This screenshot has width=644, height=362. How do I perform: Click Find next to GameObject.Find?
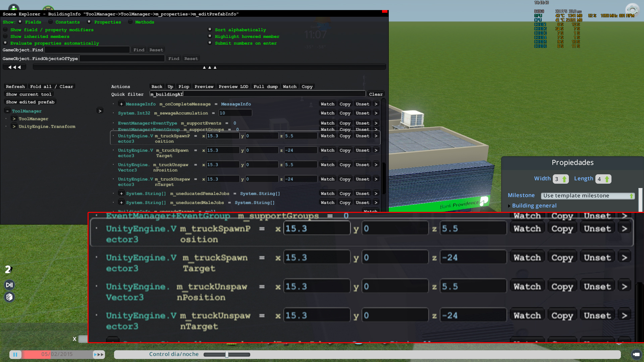click(x=139, y=50)
